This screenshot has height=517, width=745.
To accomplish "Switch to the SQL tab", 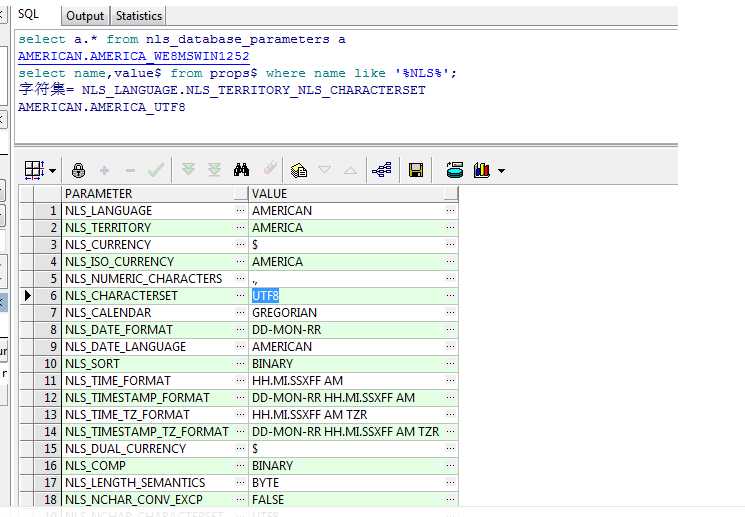I will click(x=29, y=14).
